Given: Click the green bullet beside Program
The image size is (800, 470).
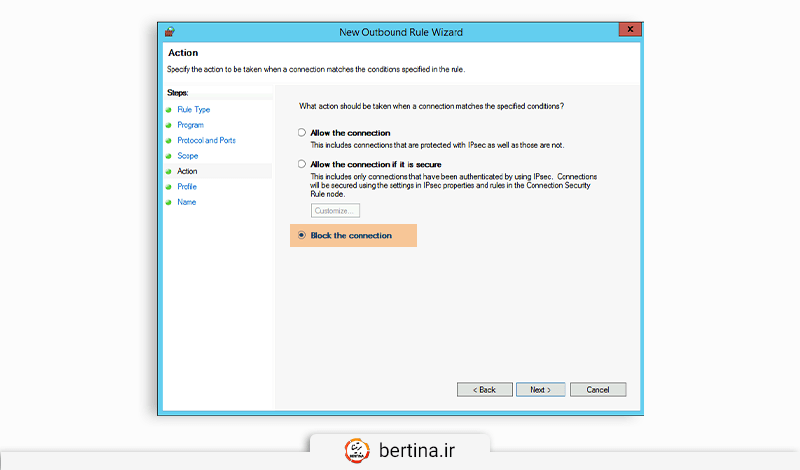Looking at the screenshot, I should tap(169, 125).
